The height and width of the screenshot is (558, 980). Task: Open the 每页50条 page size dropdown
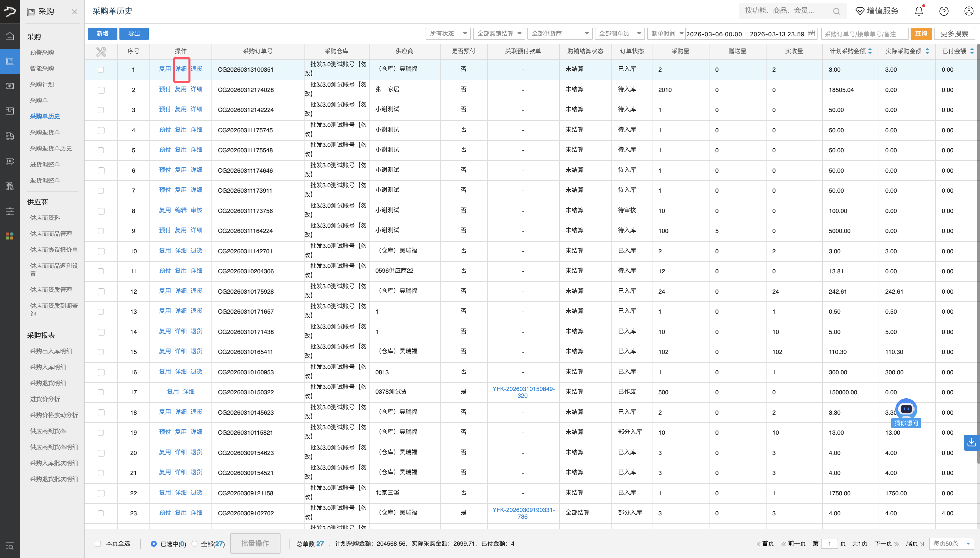coord(951,543)
